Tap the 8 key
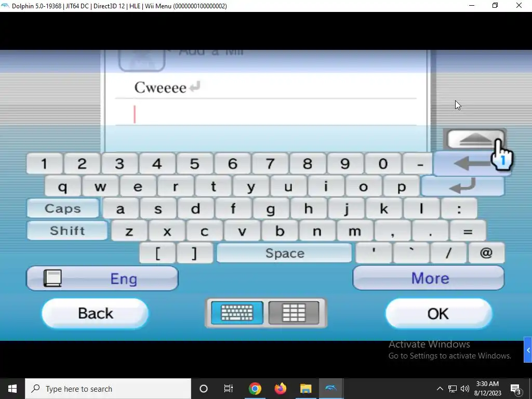532x399 pixels. click(x=308, y=164)
